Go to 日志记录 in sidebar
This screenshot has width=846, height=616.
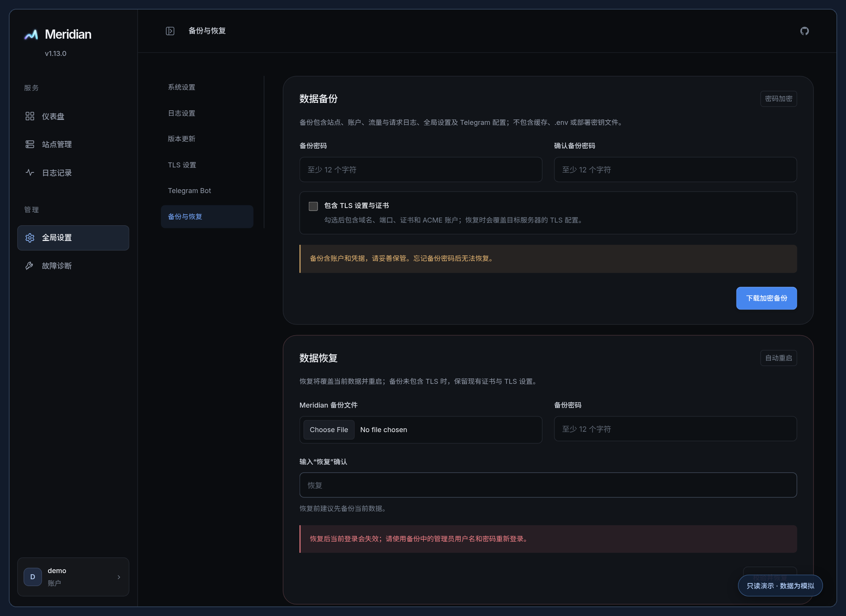click(x=73, y=173)
